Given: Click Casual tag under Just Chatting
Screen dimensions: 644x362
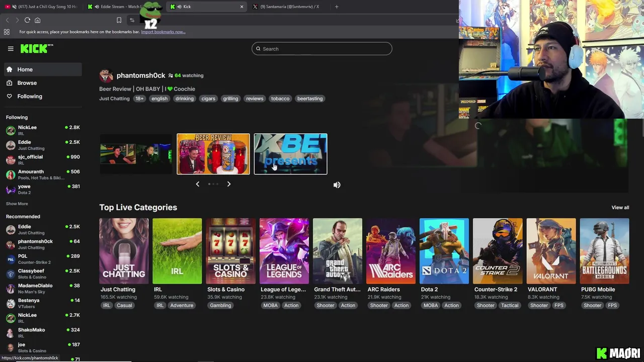Looking at the screenshot, I should [124, 305].
